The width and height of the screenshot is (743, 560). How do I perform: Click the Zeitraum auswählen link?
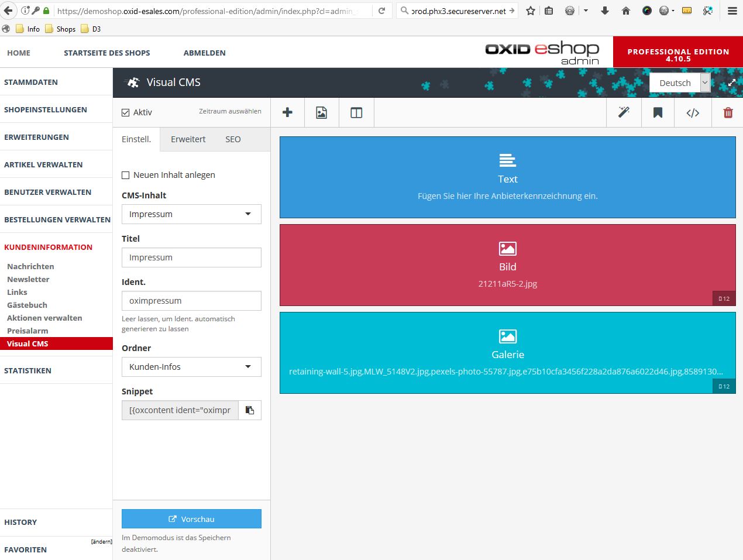pyautogui.click(x=230, y=111)
